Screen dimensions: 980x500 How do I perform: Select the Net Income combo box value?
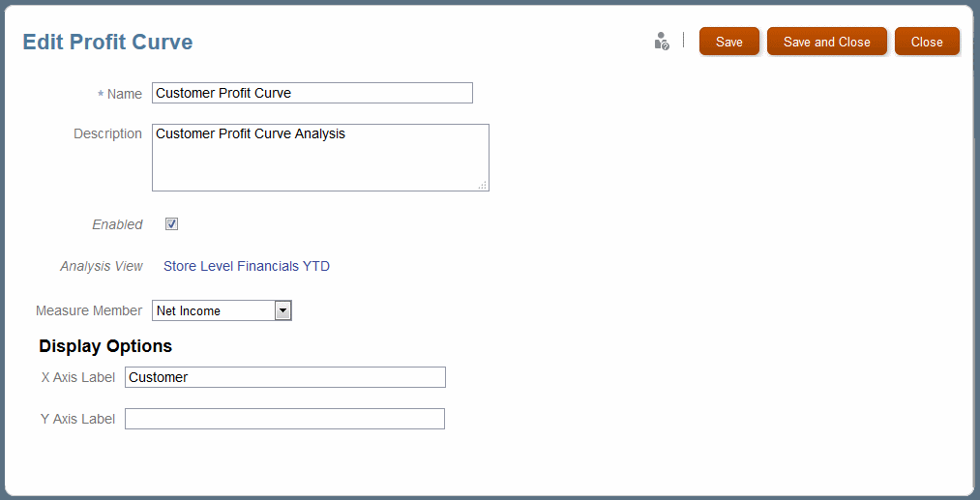point(222,310)
